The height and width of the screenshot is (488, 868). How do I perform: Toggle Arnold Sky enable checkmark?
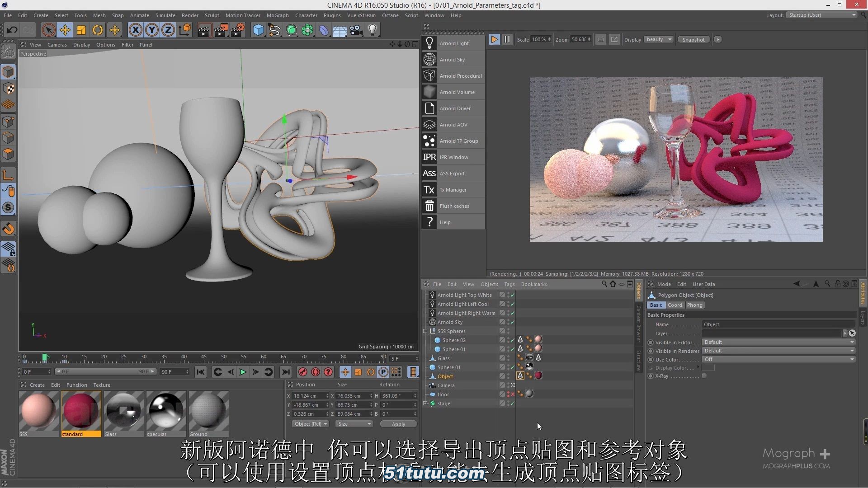513,322
